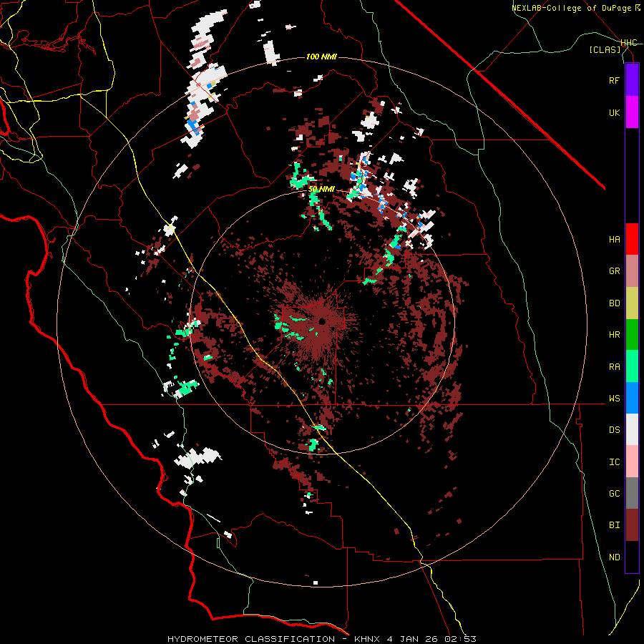Pick the HR dark green legend swatch
Image resolution: width=644 pixels, height=644 pixels.
point(632,335)
